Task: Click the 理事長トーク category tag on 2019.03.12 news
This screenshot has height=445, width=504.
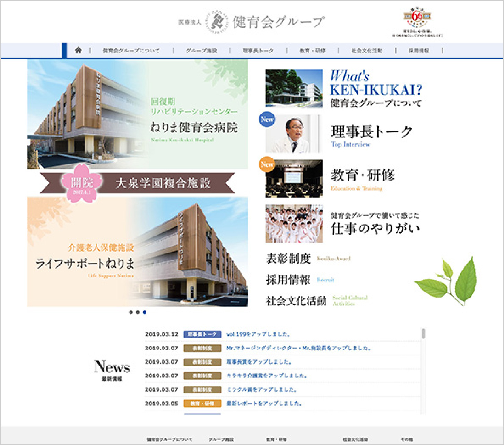Action: (203, 334)
